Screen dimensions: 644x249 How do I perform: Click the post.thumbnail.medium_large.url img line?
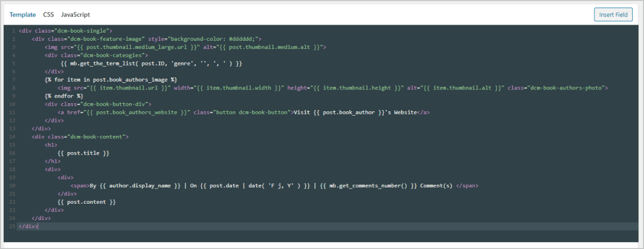pyautogui.click(x=186, y=47)
